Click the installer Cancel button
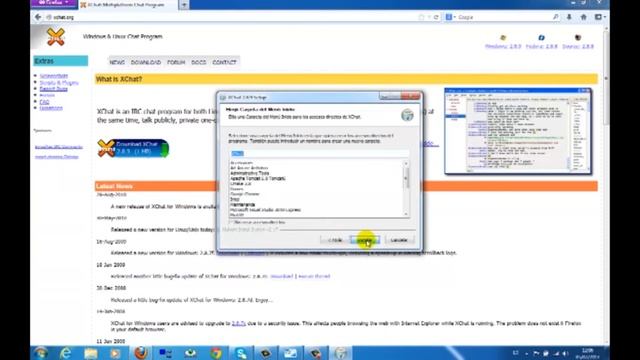 [399, 240]
